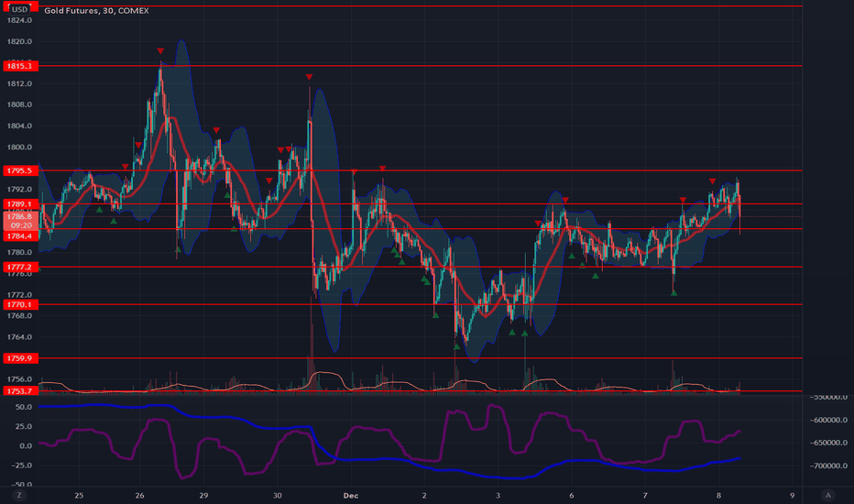Viewport: 854px width, 504px height.
Task: Click the 1768.0 price axis tick
Action: [x=19, y=315]
